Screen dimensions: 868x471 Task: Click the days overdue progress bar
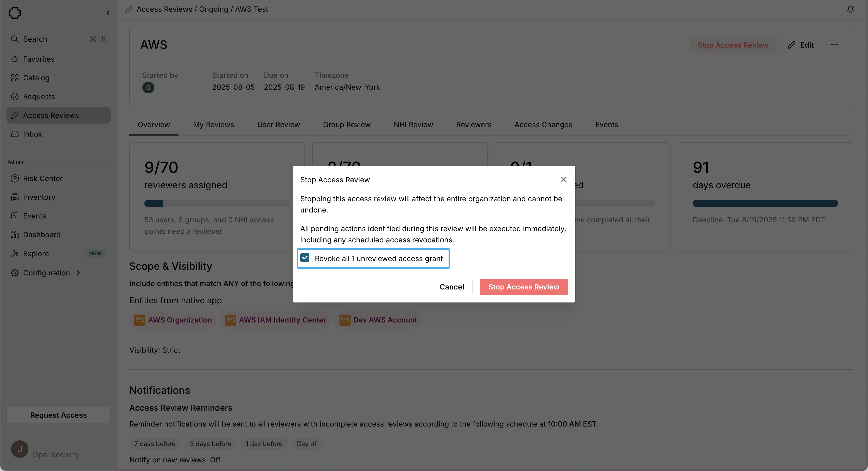[x=765, y=203]
